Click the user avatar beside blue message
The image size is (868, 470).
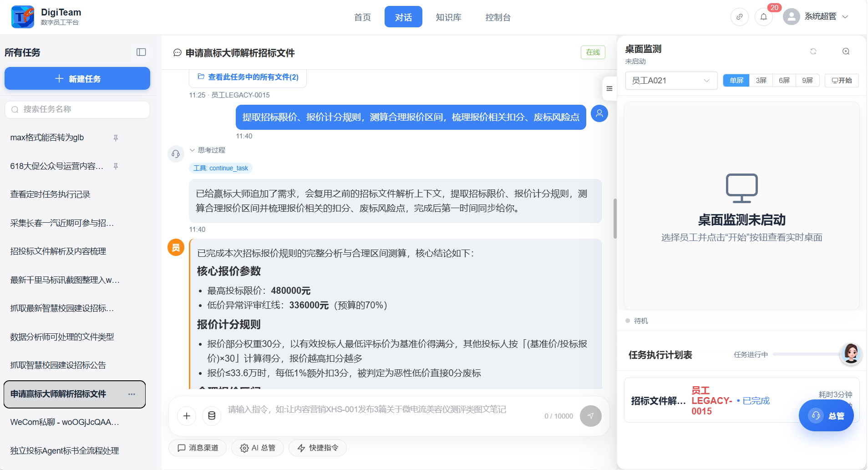coord(599,113)
